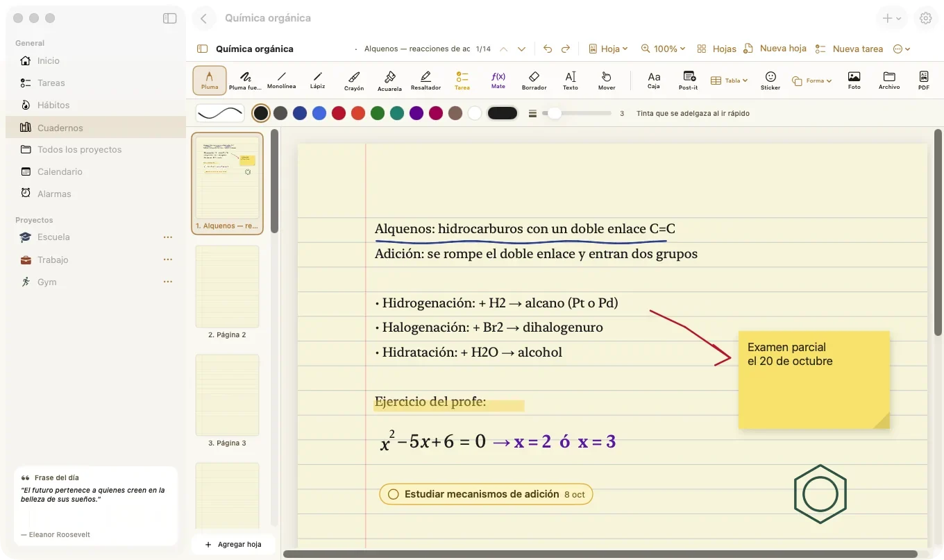Open Calendario in the sidebar
Image resolution: width=944 pixels, height=560 pixels.
[96, 171]
